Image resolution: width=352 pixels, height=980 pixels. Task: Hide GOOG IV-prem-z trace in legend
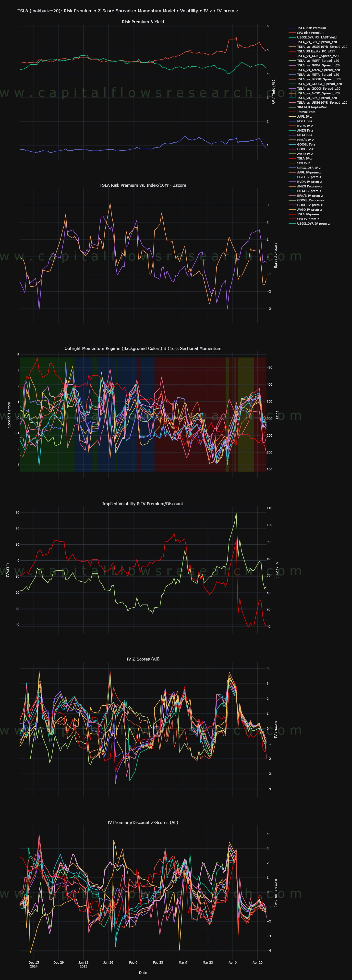click(305, 205)
